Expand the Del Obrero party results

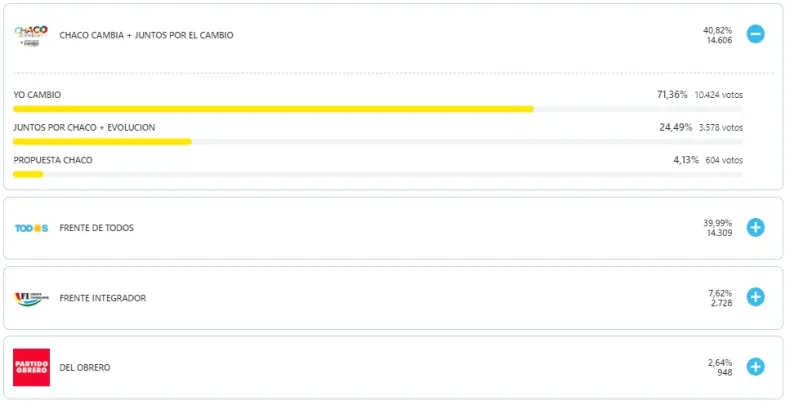coord(756,367)
